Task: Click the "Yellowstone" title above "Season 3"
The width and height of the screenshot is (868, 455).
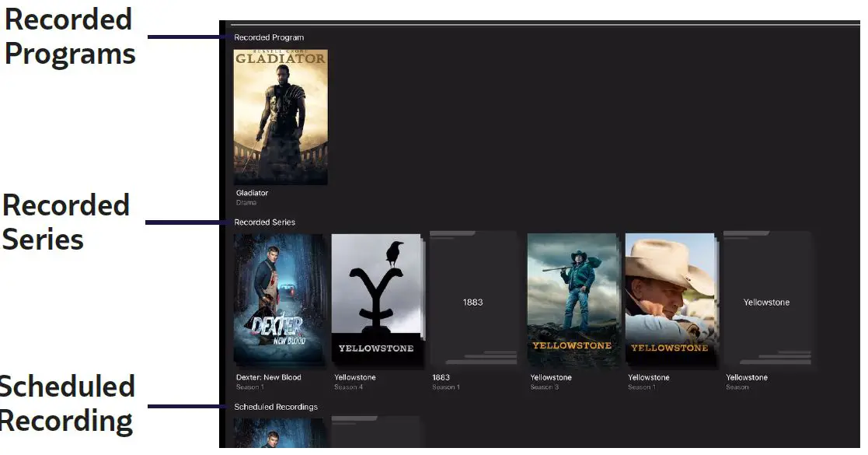Action: tap(551, 377)
